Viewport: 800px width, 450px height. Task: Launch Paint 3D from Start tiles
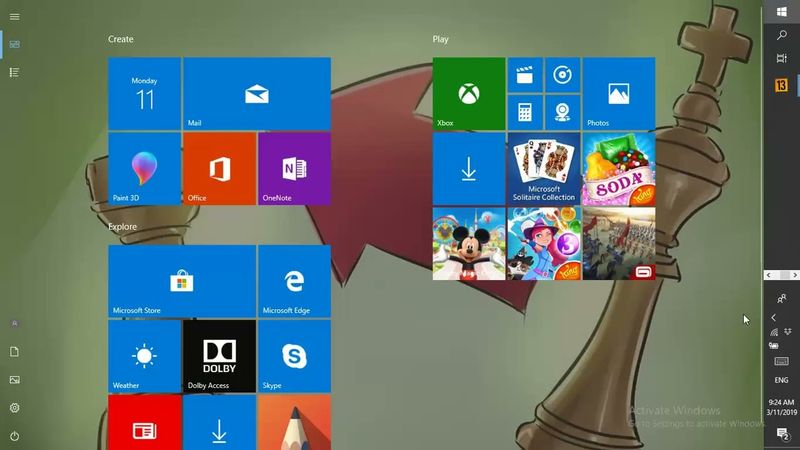[x=144, y=168]
